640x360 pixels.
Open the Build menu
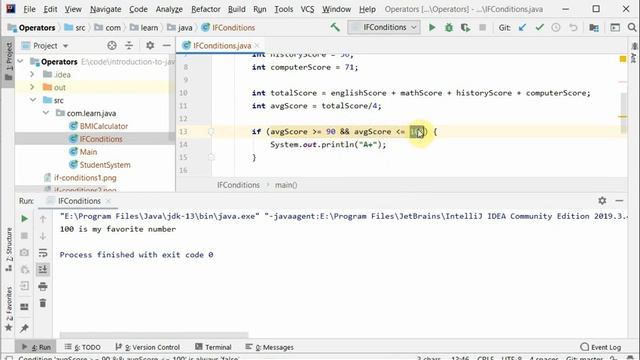pos(237,9)
